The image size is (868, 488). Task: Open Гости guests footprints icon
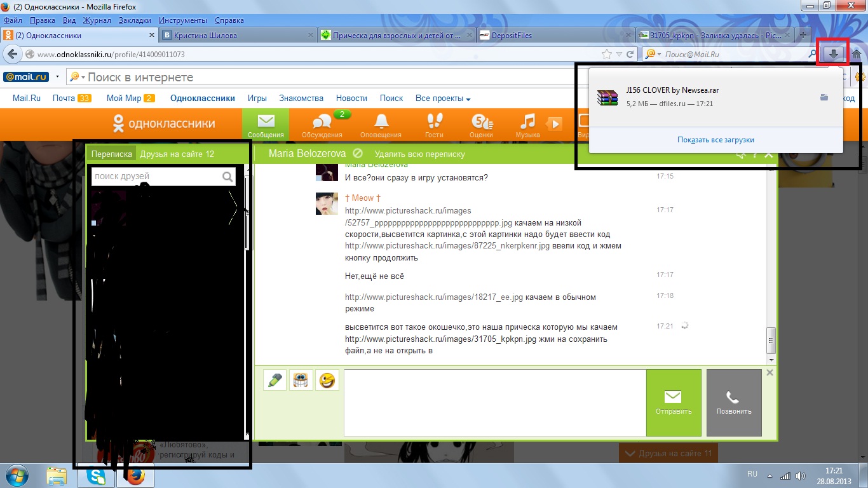(x=434, y=125)
